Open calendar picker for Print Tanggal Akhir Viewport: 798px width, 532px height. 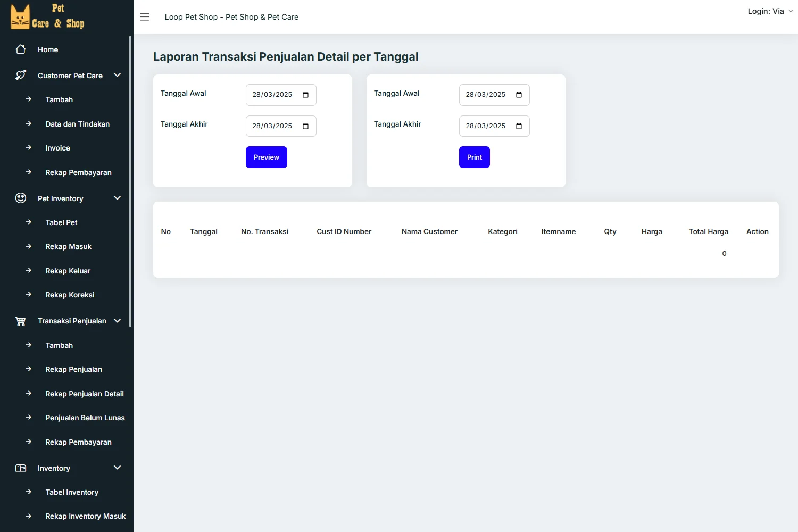click(x=519, y=126)
